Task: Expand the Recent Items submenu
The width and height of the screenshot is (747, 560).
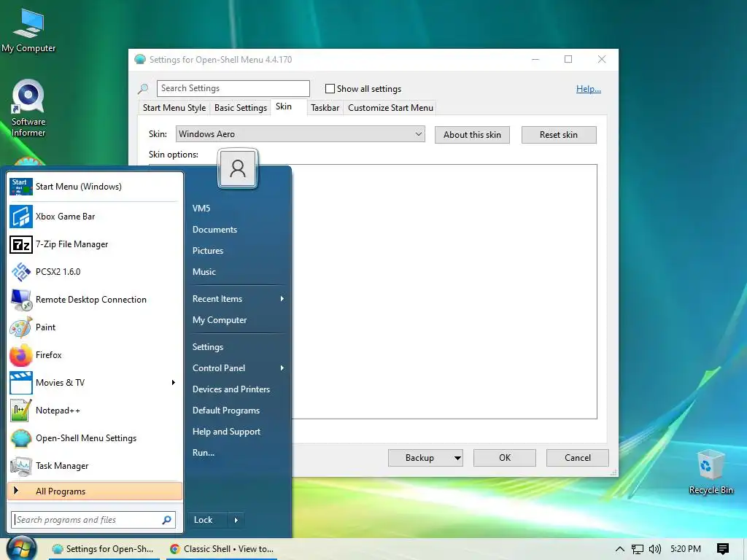Action: pyautogui.click(x=282, y=298)
